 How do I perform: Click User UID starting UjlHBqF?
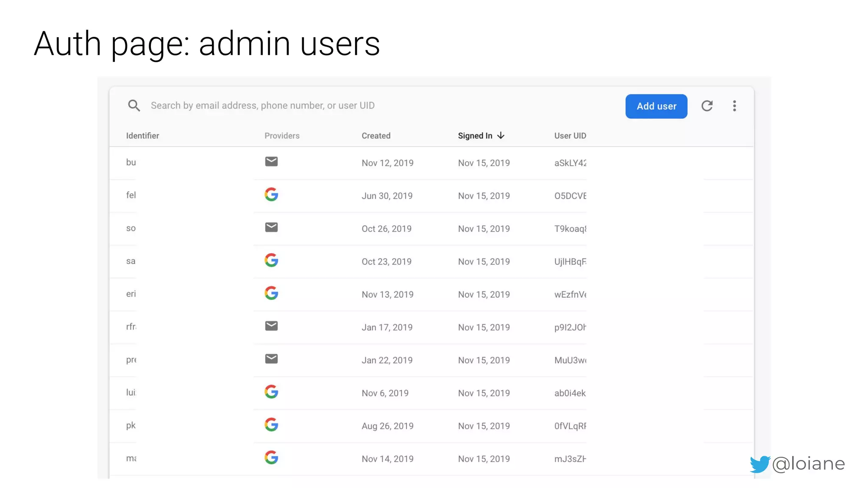coord(570,262)
